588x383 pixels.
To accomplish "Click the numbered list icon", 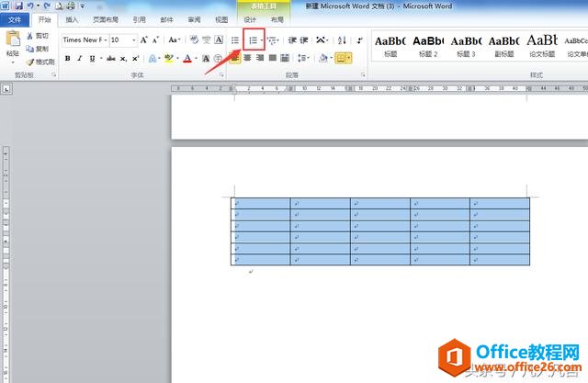I will click(254, 40).
